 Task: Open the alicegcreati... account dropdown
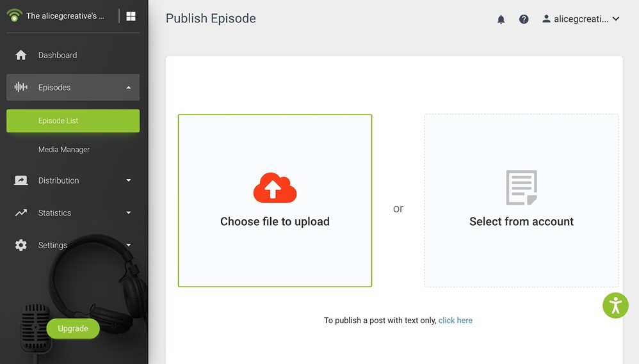pyautogui.click(x=581, y=19)
